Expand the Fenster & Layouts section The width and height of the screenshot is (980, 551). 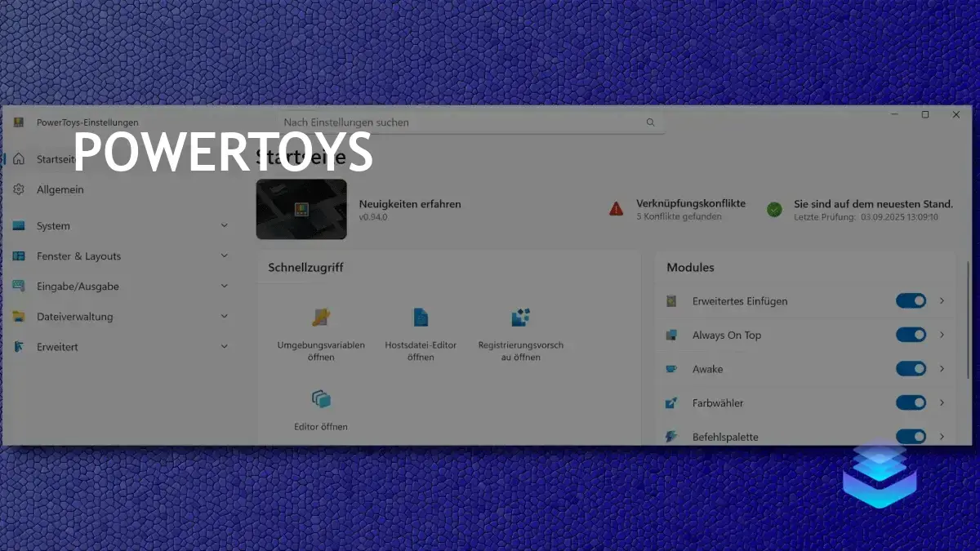coord(121,256)
